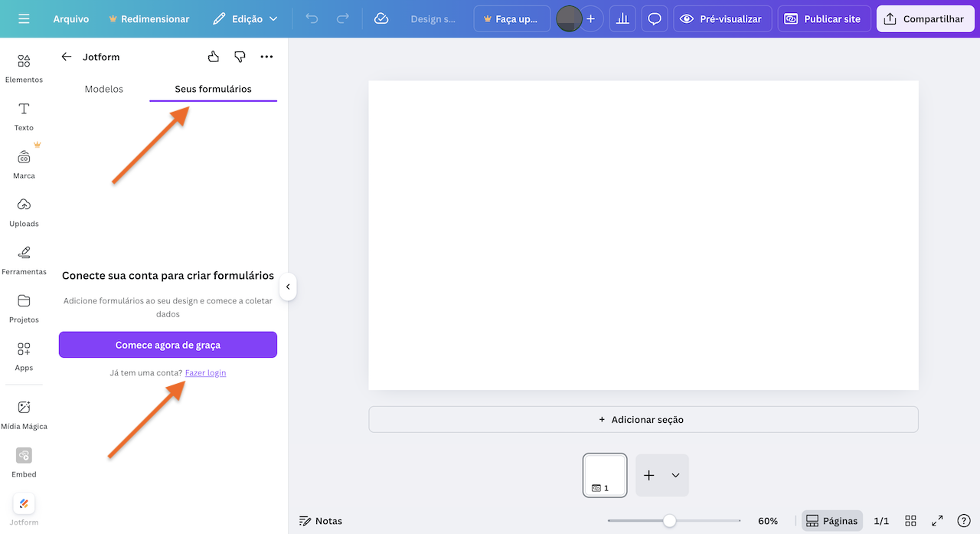980x534 pixels.
Task: Switch to the Modelos tab
Action: click(103, 88)
